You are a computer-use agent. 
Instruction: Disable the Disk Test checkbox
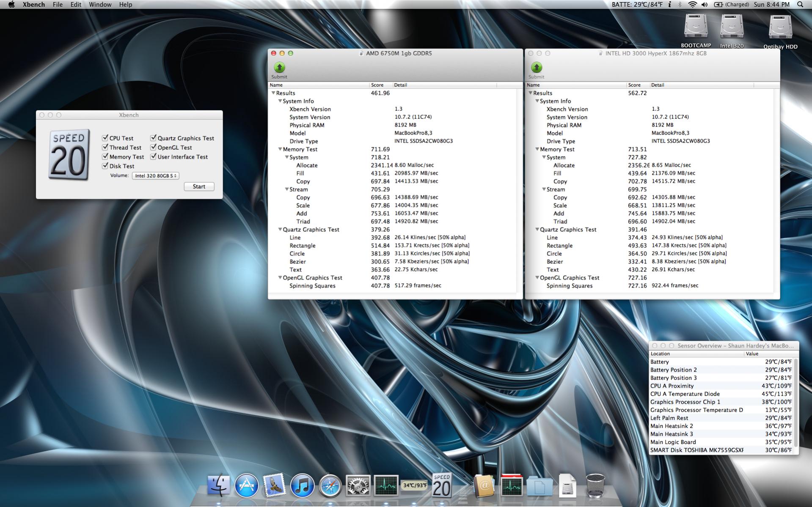(105, 166)
